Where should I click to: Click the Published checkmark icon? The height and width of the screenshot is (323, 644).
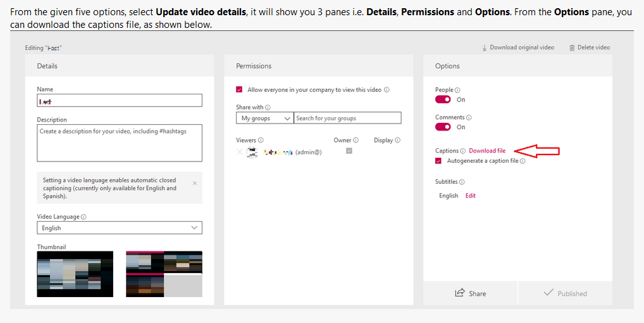pos(548,293)
